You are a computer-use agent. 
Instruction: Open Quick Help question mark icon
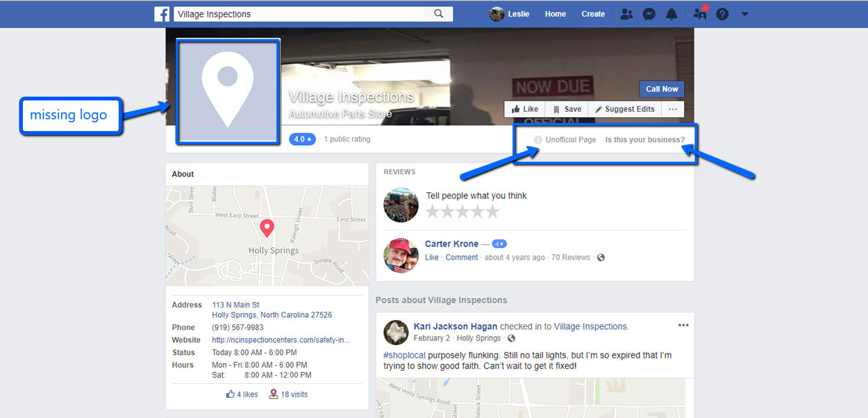722,14
